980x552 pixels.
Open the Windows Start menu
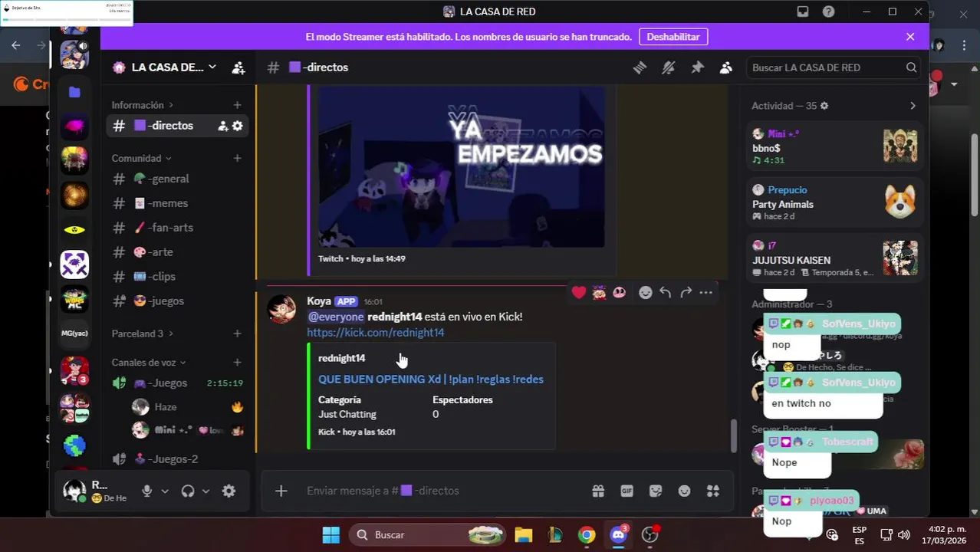[331, 535]
